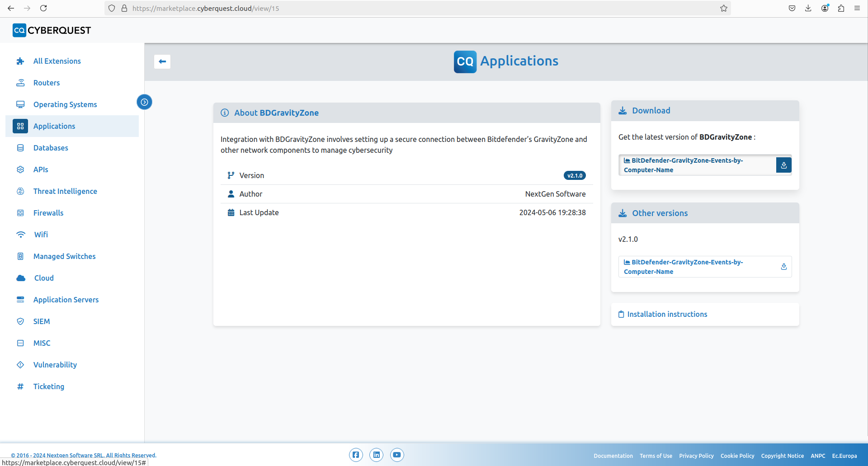The image size is (868, 466).
Task: Reload the page in the browser
Action: 43,8
